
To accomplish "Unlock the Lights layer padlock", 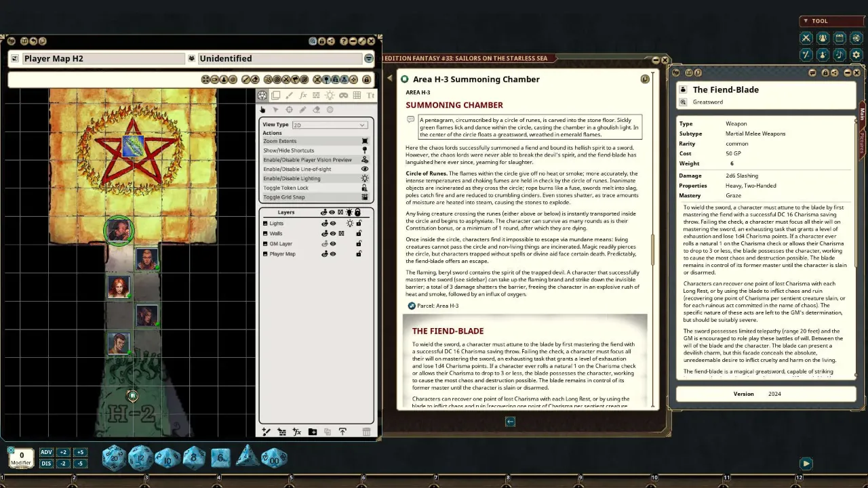I will (x=359, y=223).
